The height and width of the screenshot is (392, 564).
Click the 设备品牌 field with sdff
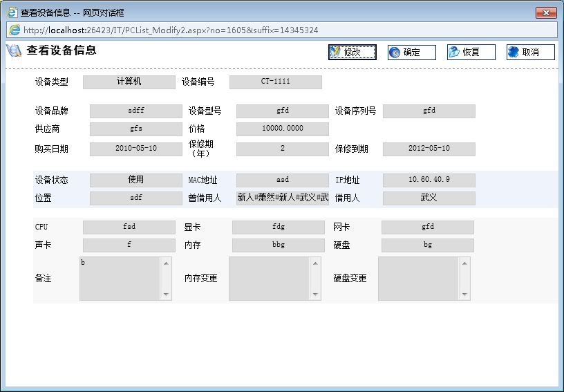[x=136, y=111]
